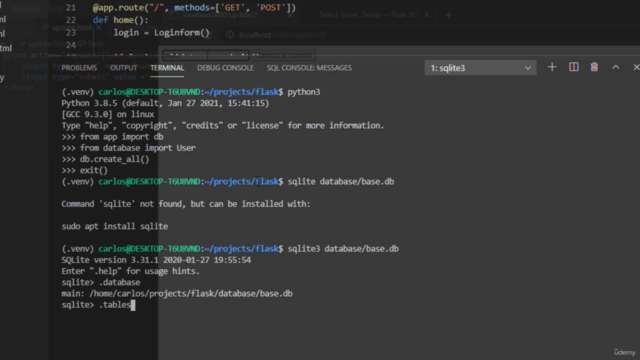The image size is (640, 360).
Task: Close the terminal panel
Action: pyautogui.click(x=636, y=67)
